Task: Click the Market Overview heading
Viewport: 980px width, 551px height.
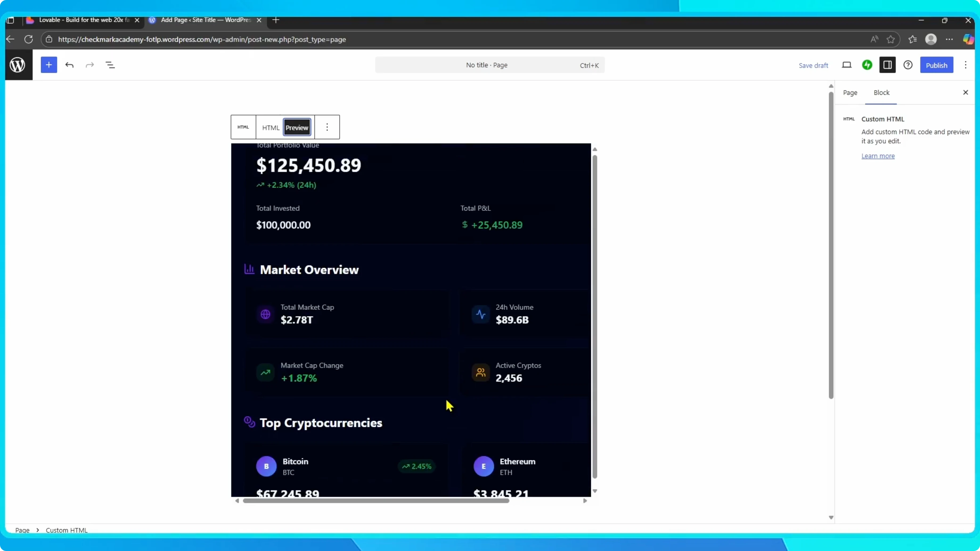Action: 309,270
